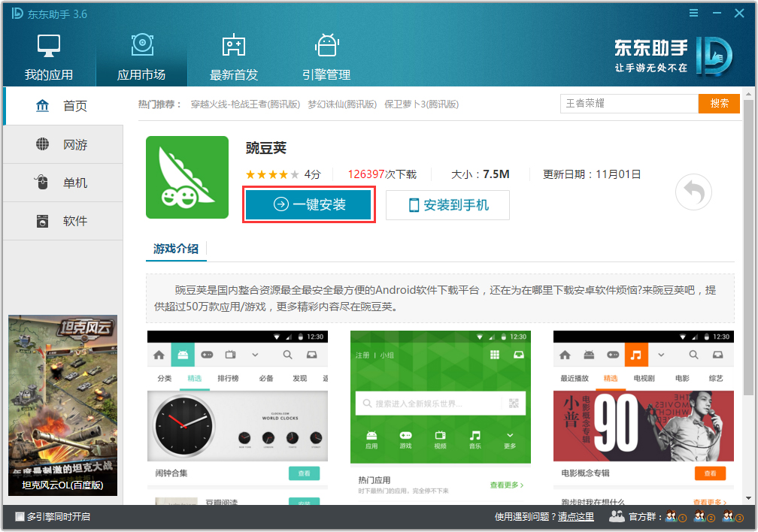Click the search field with 王者荣耀
Viewport: 758px width, 532px height.
629,104
